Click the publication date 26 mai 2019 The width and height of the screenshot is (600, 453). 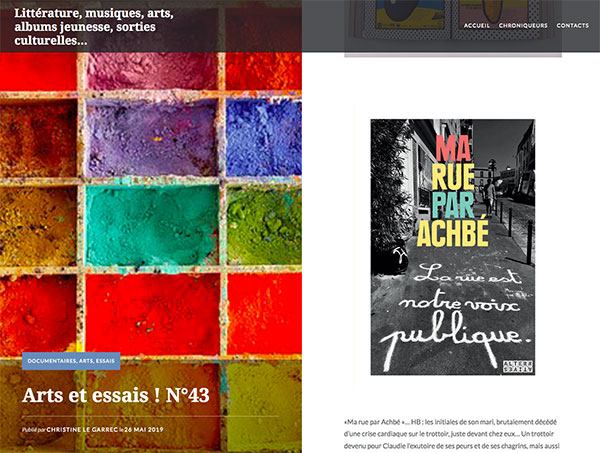point(144,430)
